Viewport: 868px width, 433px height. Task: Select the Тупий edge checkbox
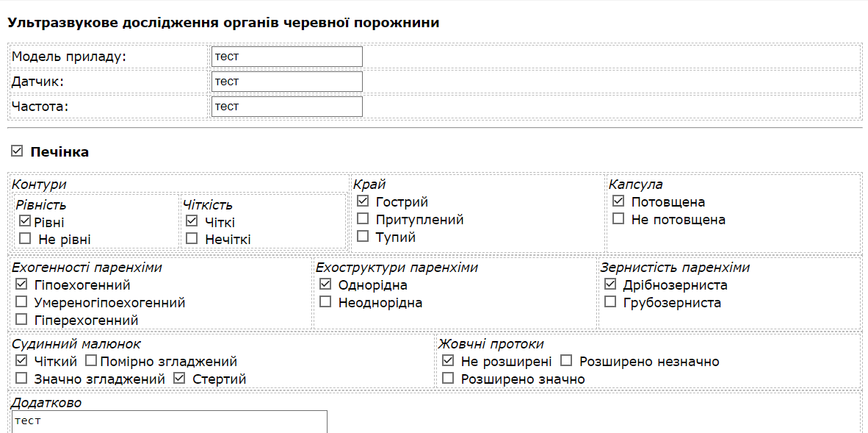(x=363, y=236)
